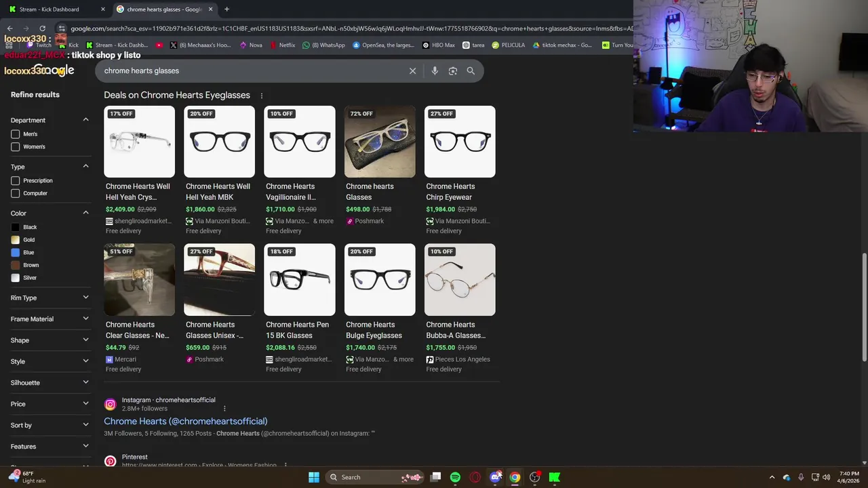Check the Men's department filter
868x488 pixels.
[x=15, y=134]
